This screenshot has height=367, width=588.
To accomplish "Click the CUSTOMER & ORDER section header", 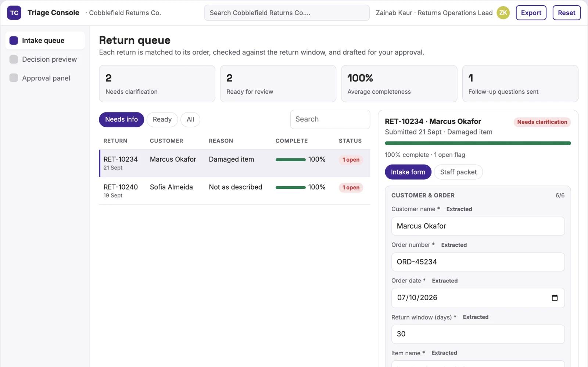I will coord(423,195).
